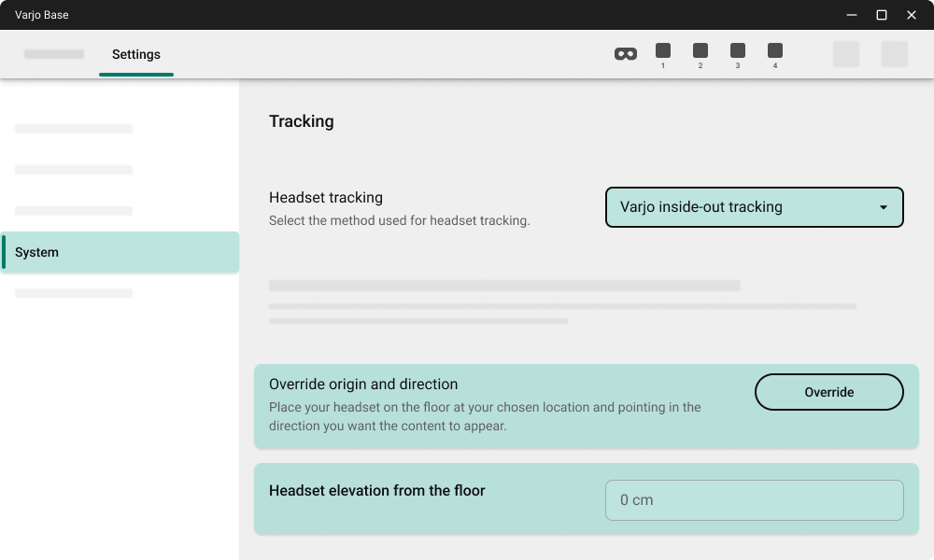Click the rightmost gray square header button
Image resolution: width=934 pixels, height=560 pixels.
(895, 54)
